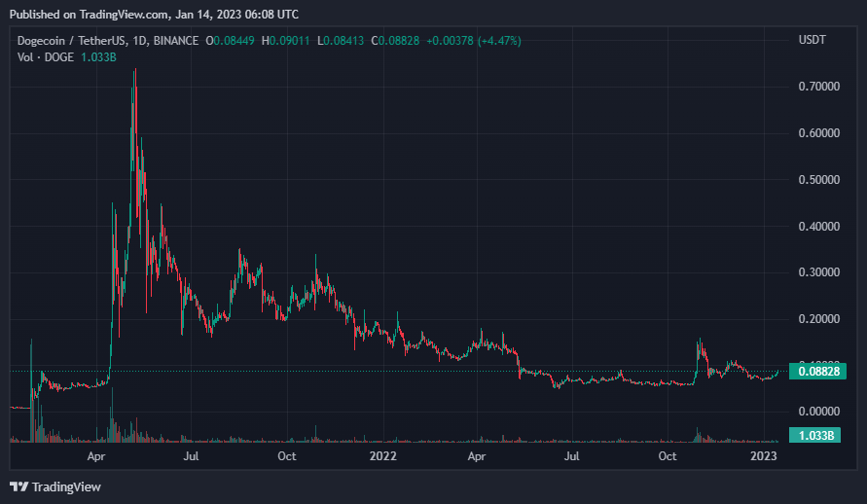The width and height of the screenshot is (867, 504).
Task: Click the first Jul label on time axis
Action: [192, 456]
